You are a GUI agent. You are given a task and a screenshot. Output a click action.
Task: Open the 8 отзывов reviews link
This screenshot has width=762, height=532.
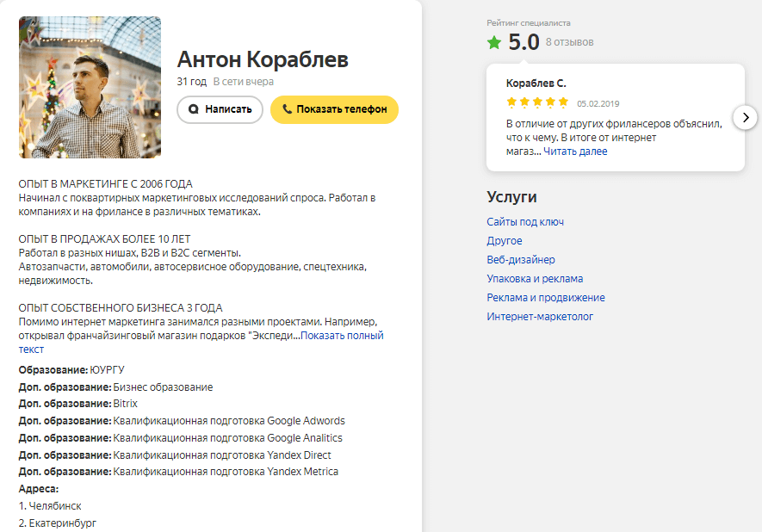[569, 42]
